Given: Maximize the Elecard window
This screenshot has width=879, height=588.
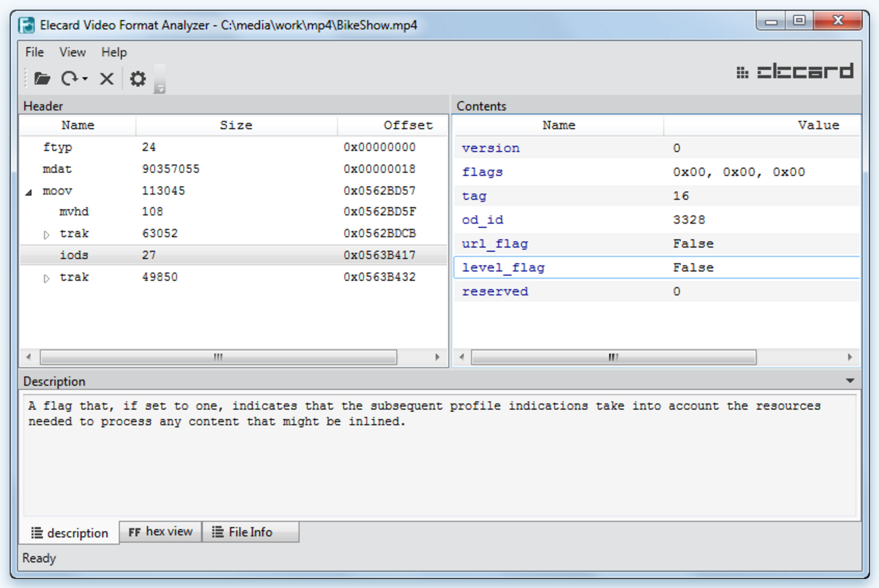Looking at the screenshot, I should click(x=799, y=21).
